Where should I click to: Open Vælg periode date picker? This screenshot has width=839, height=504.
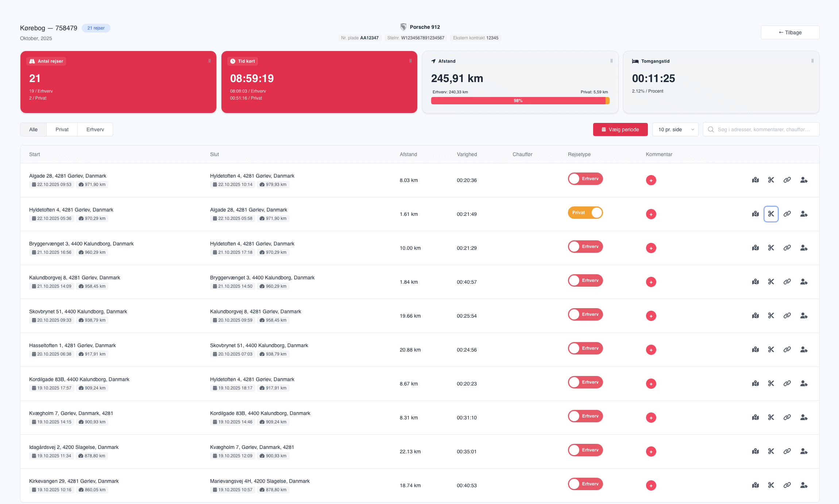pos(620,129)
